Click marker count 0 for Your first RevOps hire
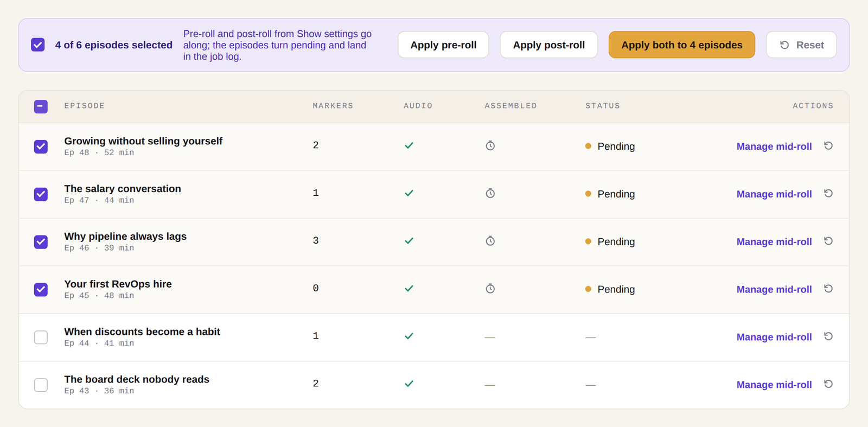Image resolution: width=868 pixels, height=427 pixels. [316, 288]
